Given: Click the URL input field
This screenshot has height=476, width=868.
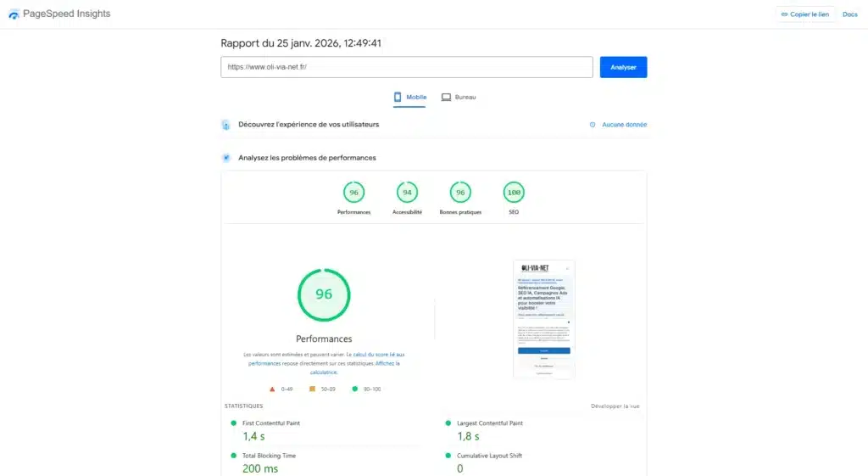Looking at the screenshot, I should point(406,67).
